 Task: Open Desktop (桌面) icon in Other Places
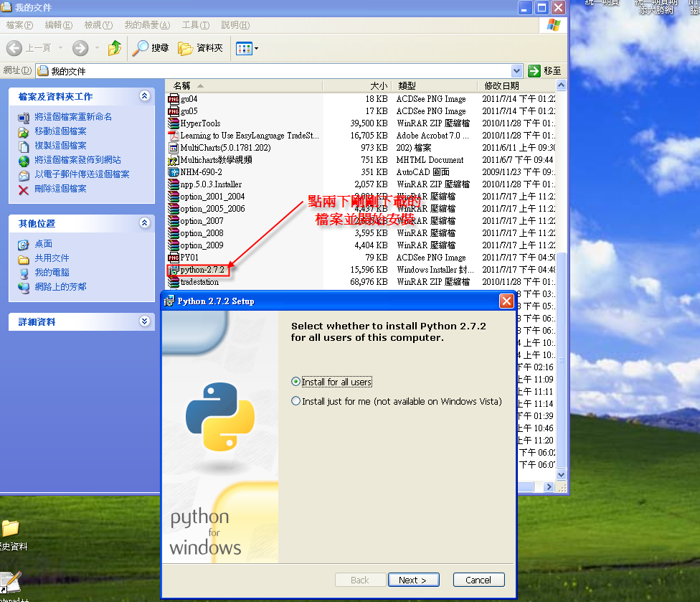click(23, 244)
